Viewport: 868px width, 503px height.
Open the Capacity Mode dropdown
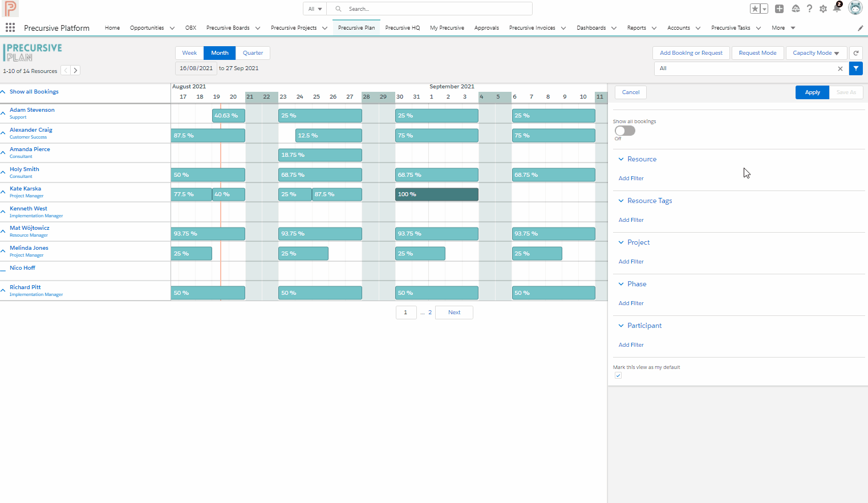click(x=816, y=53)
